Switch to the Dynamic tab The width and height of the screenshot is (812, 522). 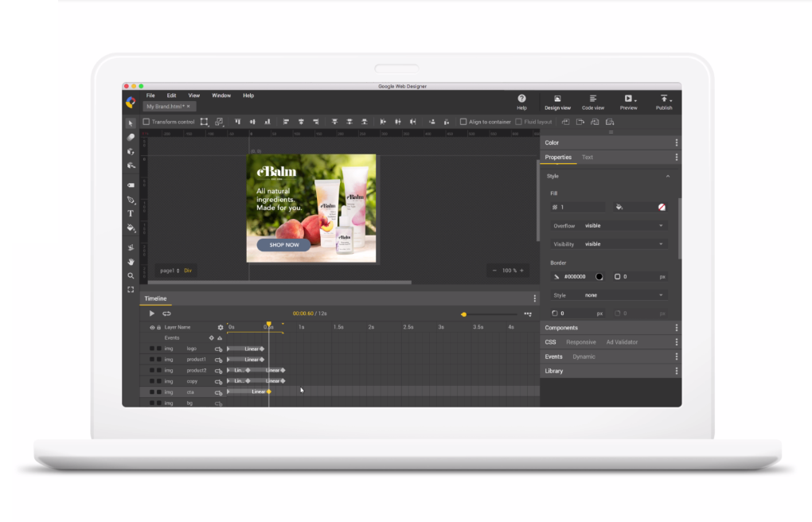pyautogui.click(x=584, y=356)
